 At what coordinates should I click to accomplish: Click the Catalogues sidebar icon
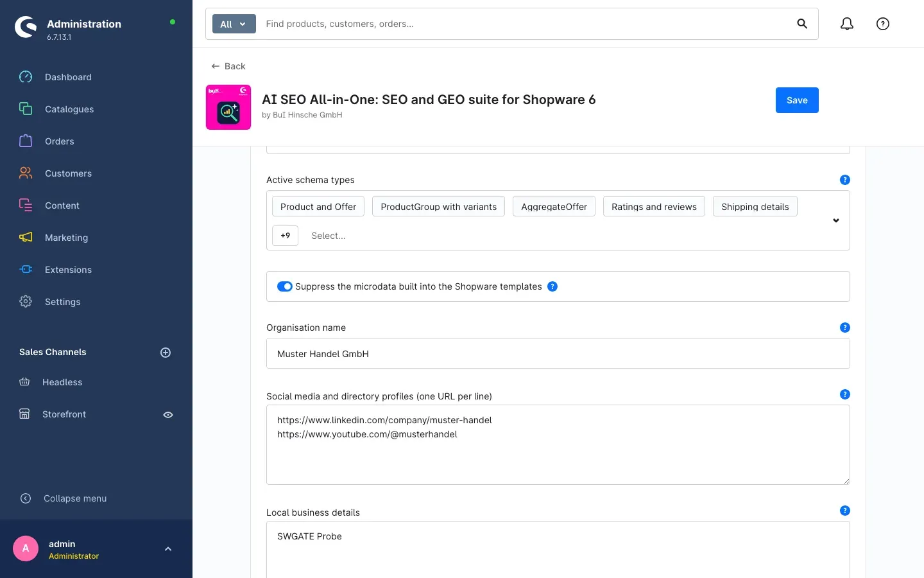(26, 109)
